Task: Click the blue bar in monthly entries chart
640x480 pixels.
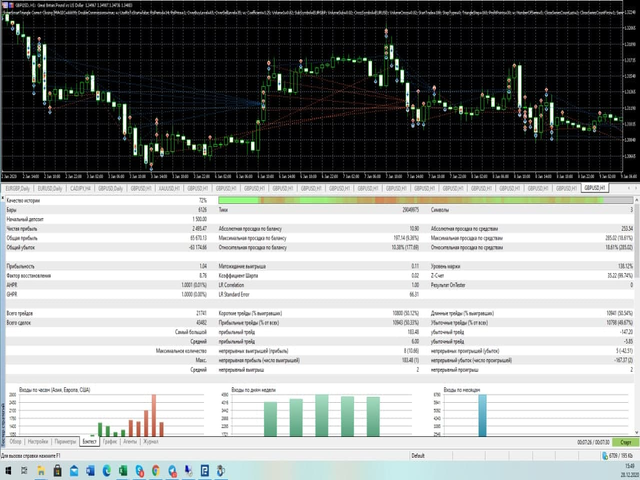Action: point(482,416)
